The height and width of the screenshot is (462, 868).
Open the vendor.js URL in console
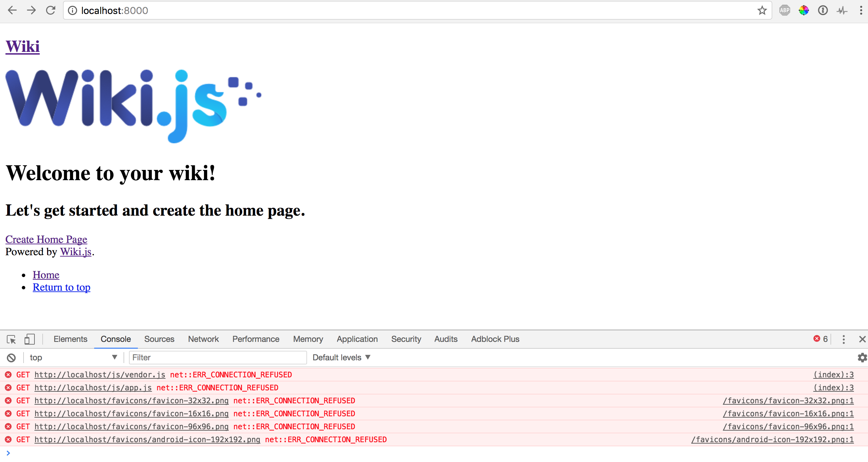(100, 375)
